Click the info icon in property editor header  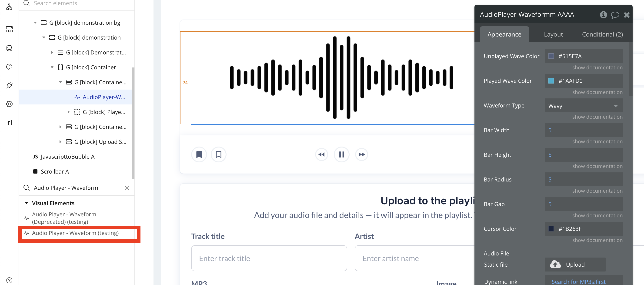603,15
